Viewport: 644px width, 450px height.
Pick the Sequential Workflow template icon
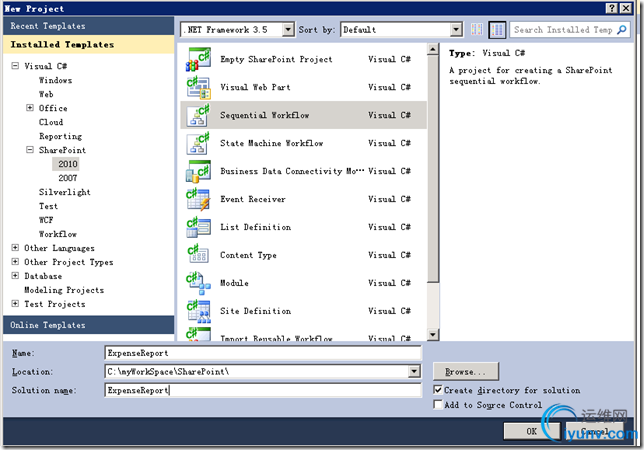[x=198, y=115]
